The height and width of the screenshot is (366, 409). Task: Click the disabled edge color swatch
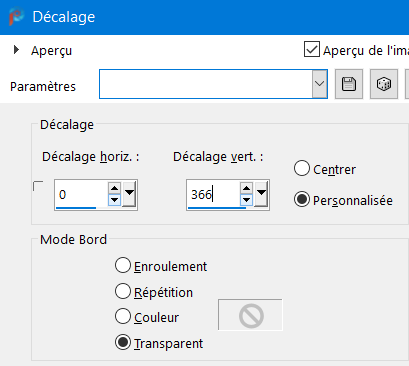(x=250, y=315)
